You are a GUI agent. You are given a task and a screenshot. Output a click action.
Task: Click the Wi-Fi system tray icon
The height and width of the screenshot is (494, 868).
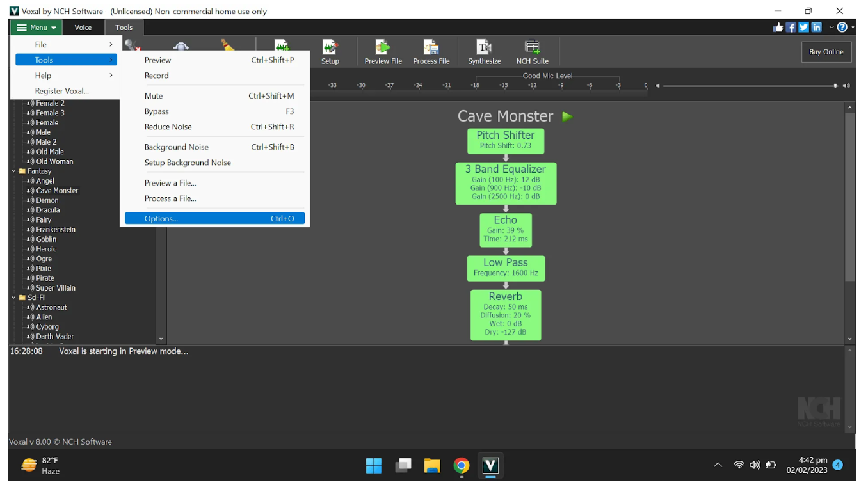coord(739,465)
